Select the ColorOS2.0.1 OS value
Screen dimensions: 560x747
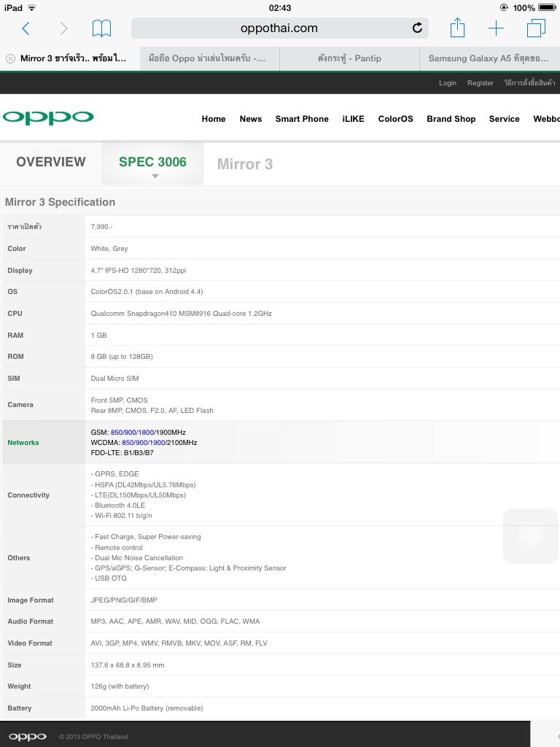tap(147, 292)
